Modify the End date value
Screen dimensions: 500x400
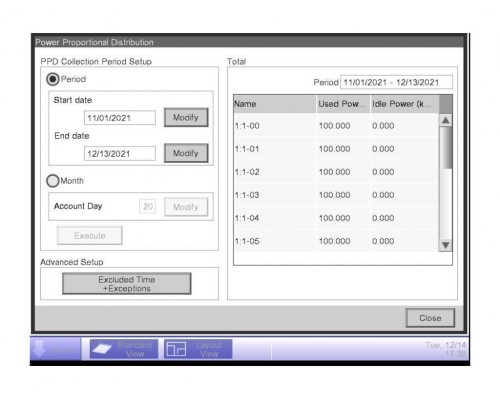pyautogui.click(x=186, y=153)
